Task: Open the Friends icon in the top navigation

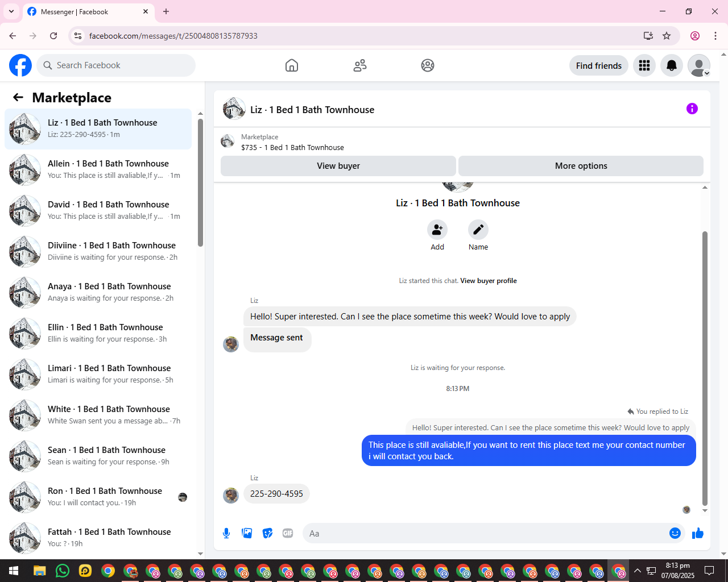Action: [x=360, y=65]
